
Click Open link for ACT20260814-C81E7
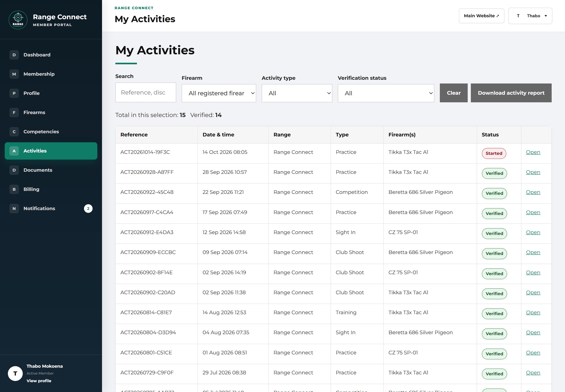tap(533, 312)
